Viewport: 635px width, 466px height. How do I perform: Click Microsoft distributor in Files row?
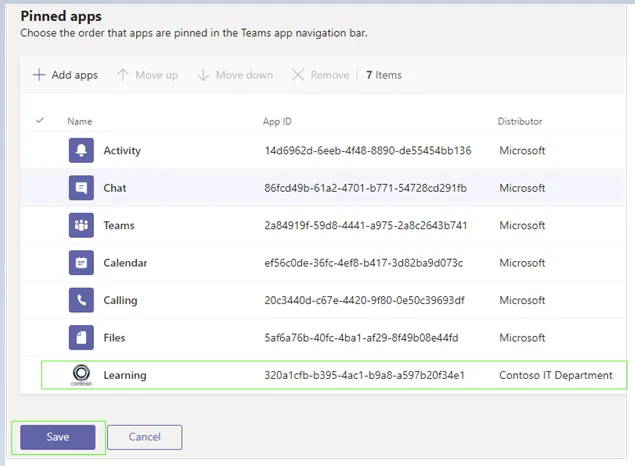click(x=522, y=338)
